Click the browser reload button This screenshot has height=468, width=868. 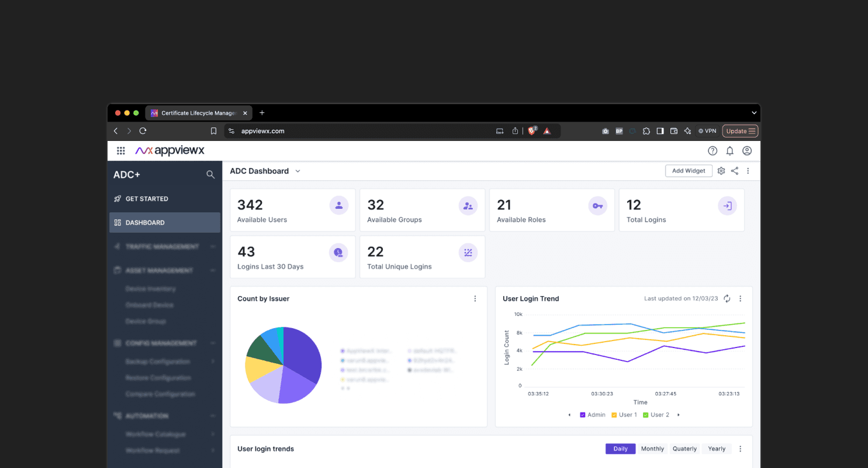pyautogui.click(x=143, y=131)
